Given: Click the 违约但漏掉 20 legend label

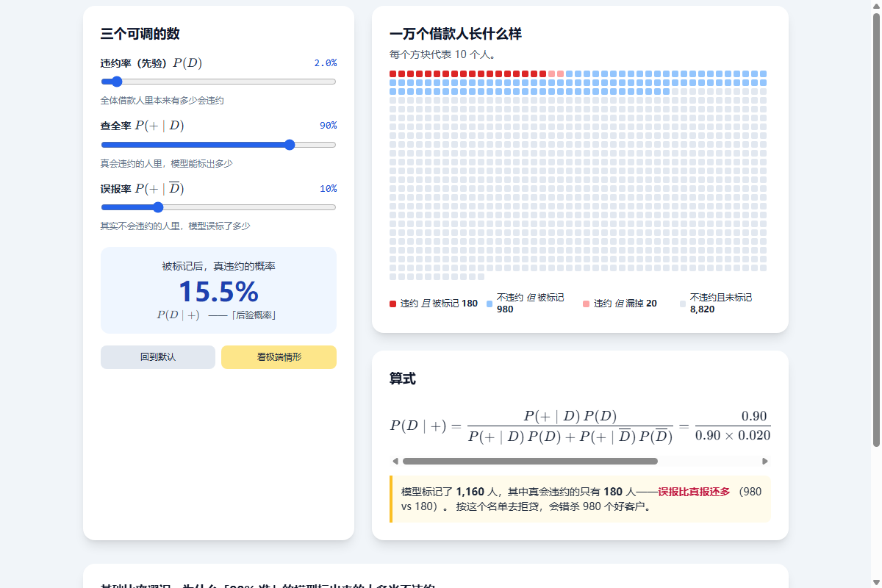Looking at the screenshot, I should 625,304.
